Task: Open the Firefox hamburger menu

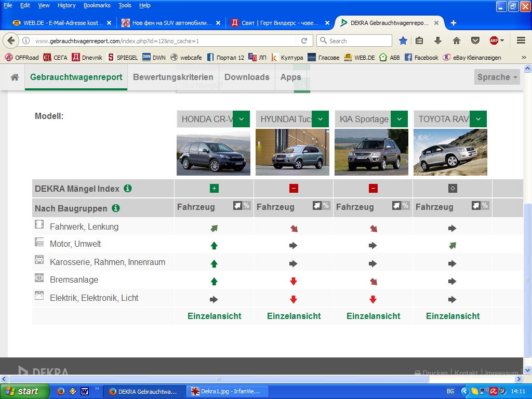Action: (521, 41)
